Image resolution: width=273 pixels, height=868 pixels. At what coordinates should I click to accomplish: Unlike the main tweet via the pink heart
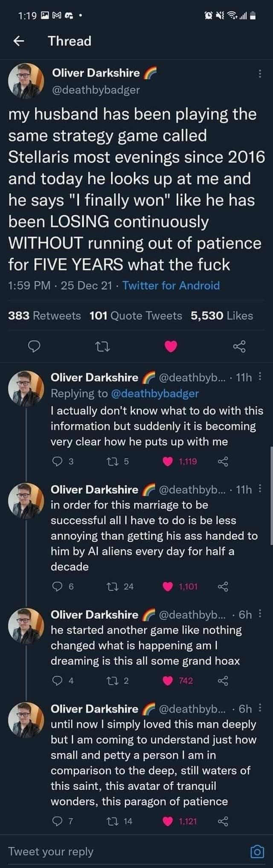point(171,346)
